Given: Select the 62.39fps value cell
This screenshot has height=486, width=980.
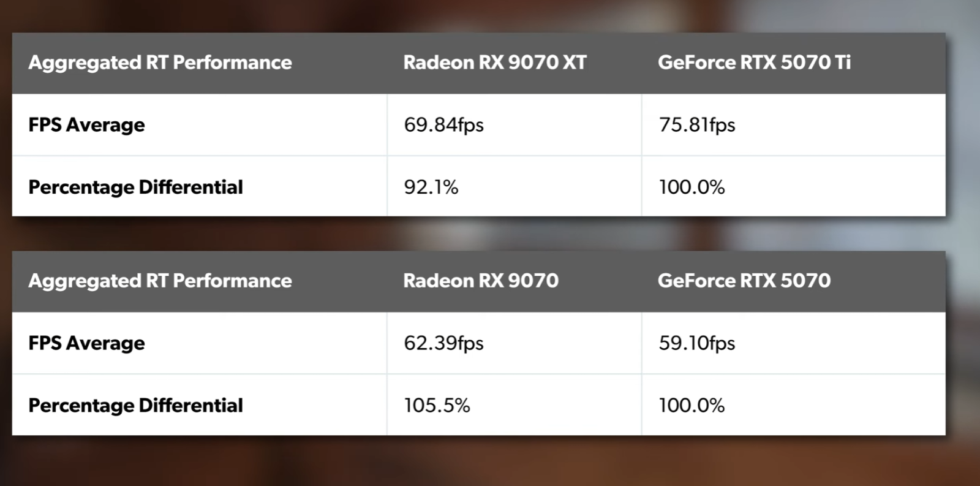Looking at the screenshot, I should (514, 343).
